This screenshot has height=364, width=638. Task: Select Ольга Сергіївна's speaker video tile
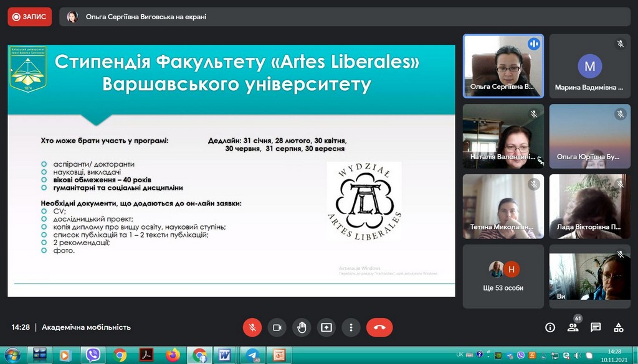(x=503, y=65)
